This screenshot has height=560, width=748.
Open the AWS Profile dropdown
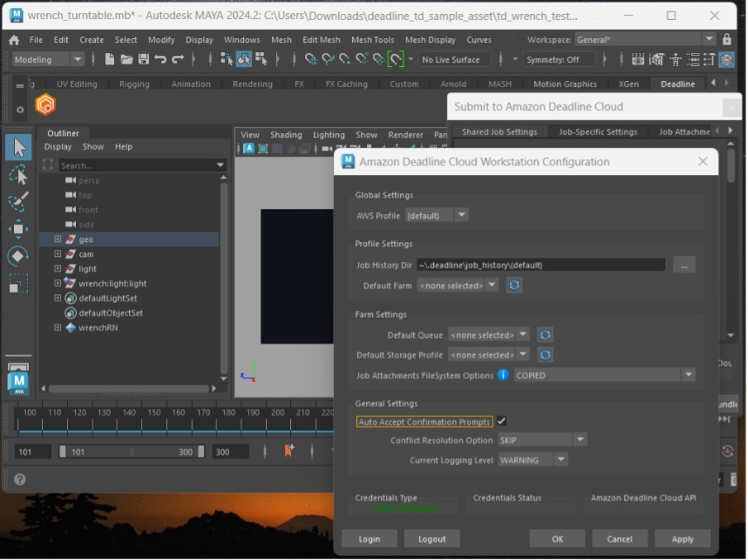(436, 216)
